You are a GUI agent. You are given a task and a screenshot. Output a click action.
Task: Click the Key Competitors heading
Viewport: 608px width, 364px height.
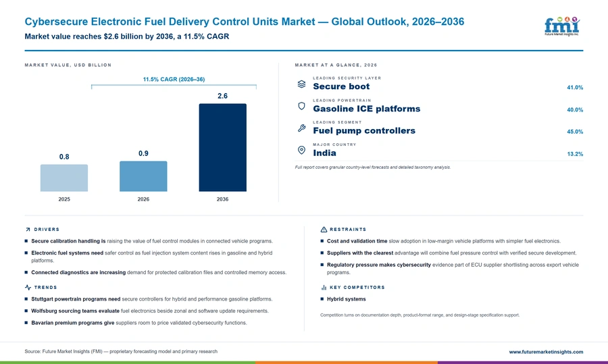click(x=357, y=287)
